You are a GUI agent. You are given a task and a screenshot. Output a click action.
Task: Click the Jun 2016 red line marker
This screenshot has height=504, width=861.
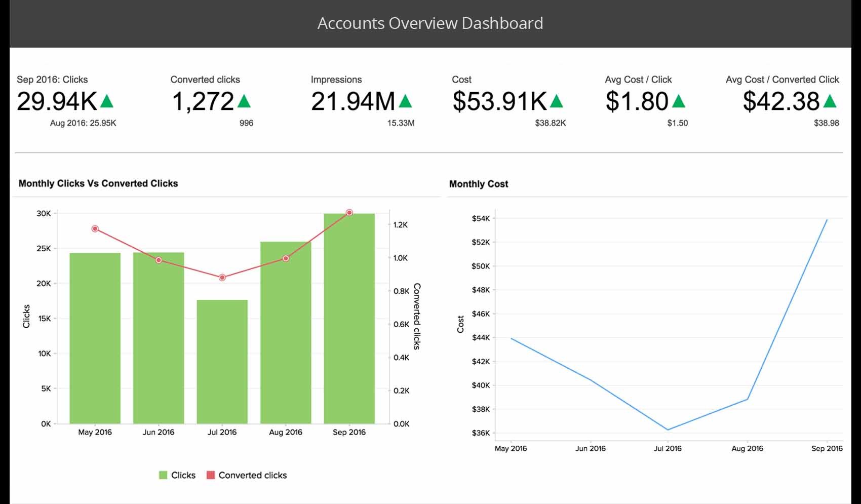point(159,260)
